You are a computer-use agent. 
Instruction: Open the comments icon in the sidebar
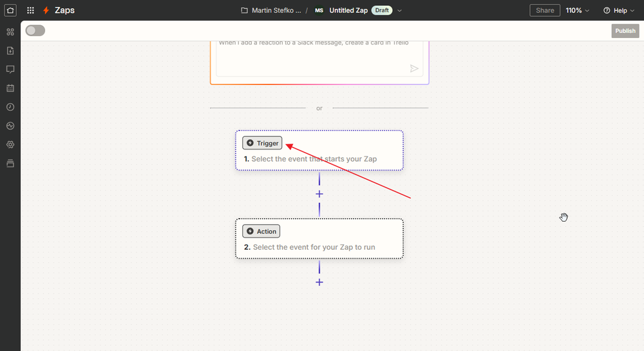pyautogui.click(x=10, y=70)
